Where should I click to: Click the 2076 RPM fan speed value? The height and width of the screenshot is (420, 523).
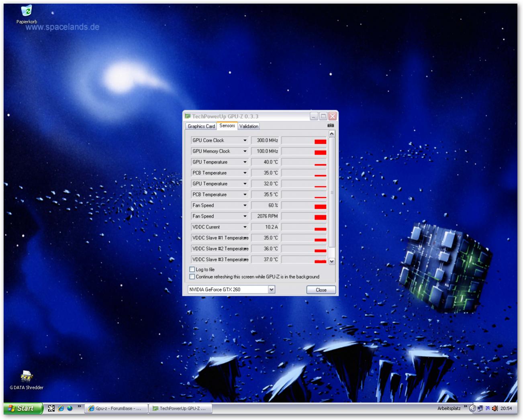[265, 216]
